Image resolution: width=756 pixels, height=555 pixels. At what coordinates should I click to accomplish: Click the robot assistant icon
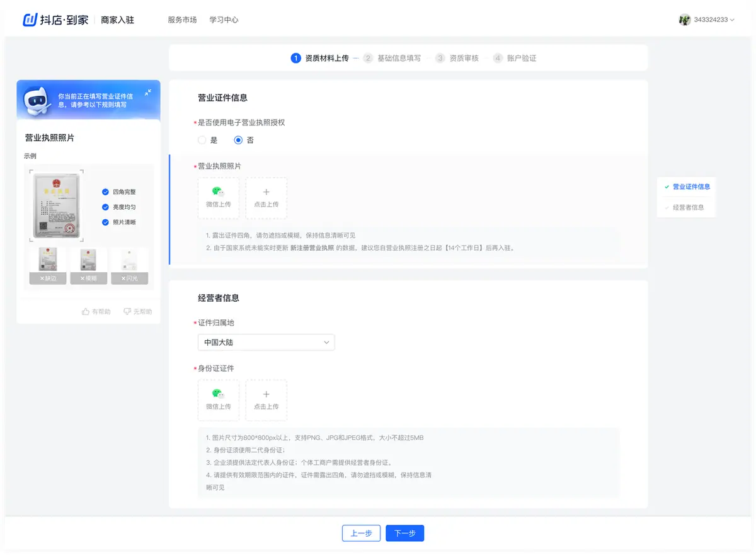click(37, 100)
